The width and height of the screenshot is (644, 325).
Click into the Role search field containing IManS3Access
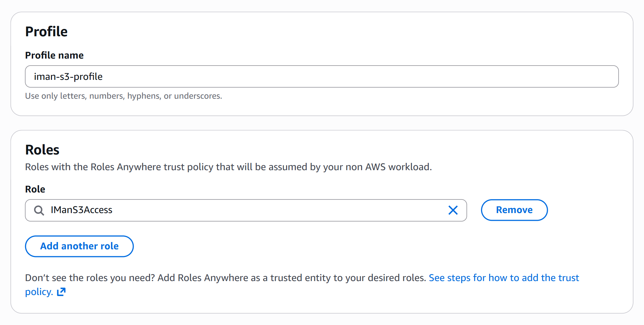pyautogui.click(x=246, y=210)
